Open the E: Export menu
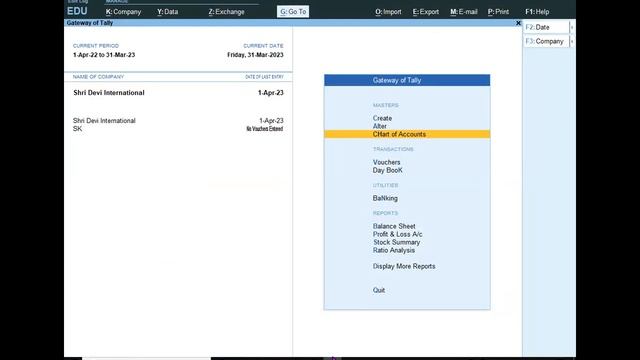The width and height of the screenshot is (640, 360). coord(425,12)
